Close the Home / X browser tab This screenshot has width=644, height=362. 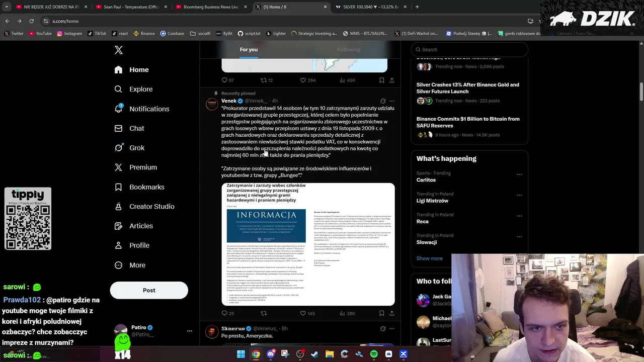pyautogui.click(x=325, y=7)
